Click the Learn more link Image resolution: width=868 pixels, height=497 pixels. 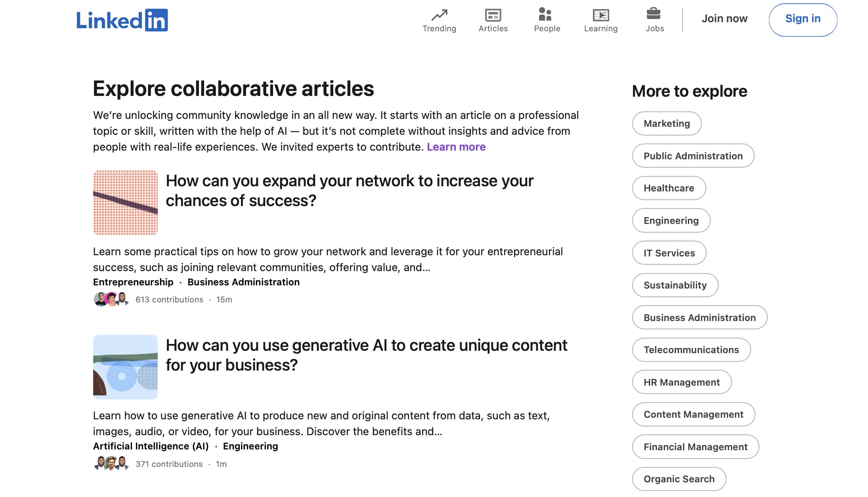click(456, 147)
